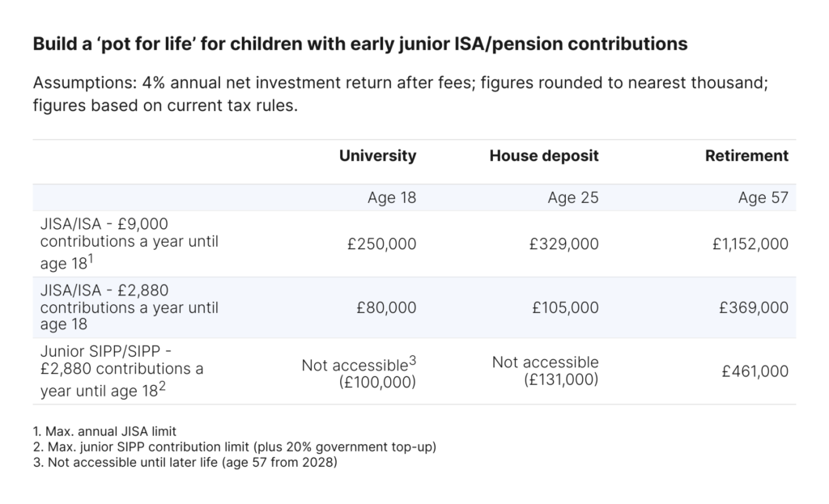This screenshot has width=829, height=504.
Task: Click the £1,152,000 retirement value
Action: click(x=750, y=244)
